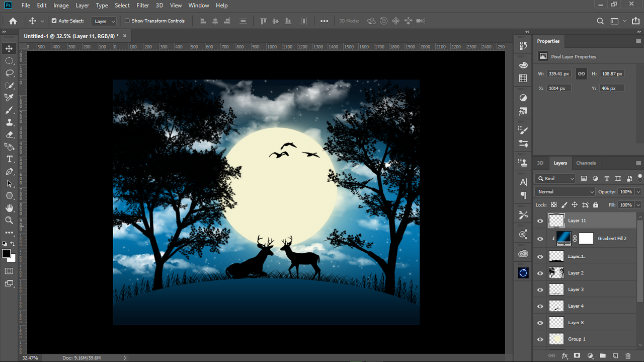
Task: Hide Layer 11 using its eye icon
Action: (540, 221)
